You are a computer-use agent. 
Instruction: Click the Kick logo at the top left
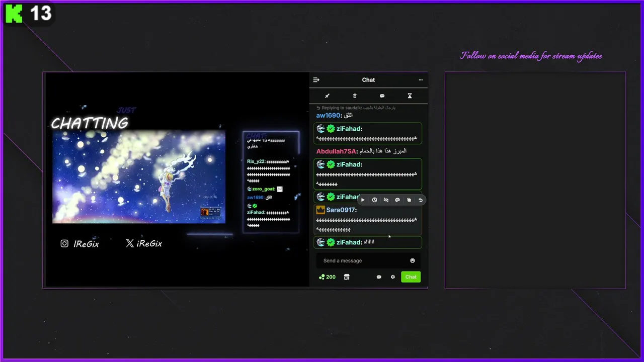14,14
